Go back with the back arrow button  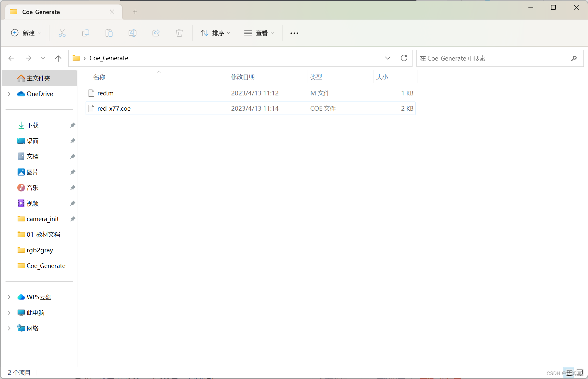coord(11,58)
